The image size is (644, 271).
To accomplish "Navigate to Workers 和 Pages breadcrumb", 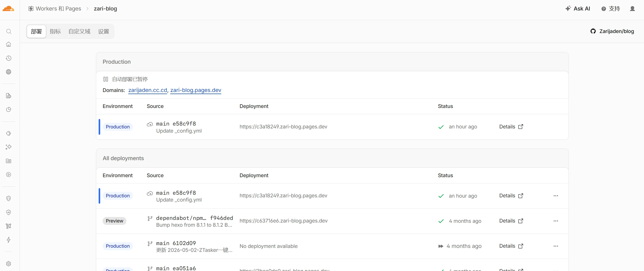I will 55,9.
